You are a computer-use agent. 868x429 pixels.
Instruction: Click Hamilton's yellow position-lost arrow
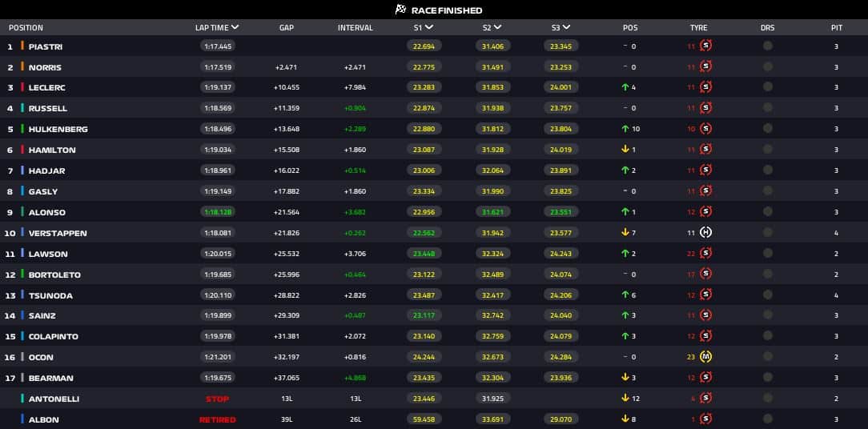pyautogui.click(x=625, y=150)
